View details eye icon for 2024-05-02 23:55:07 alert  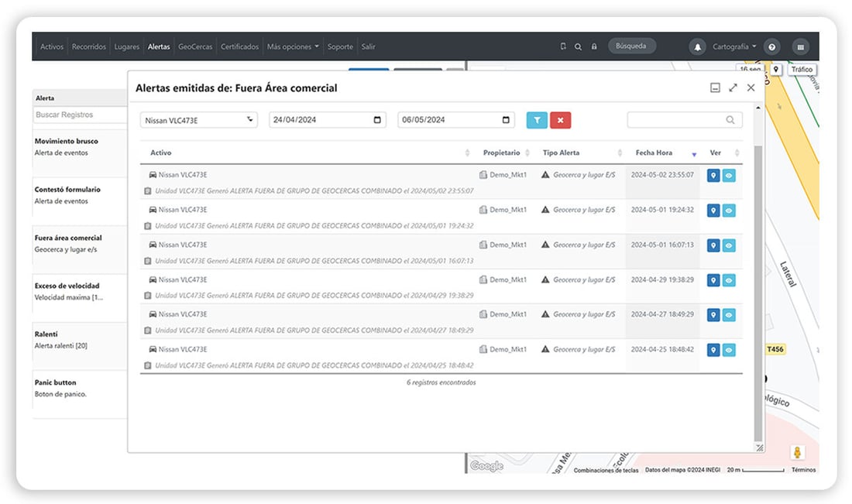click(729, 176)
